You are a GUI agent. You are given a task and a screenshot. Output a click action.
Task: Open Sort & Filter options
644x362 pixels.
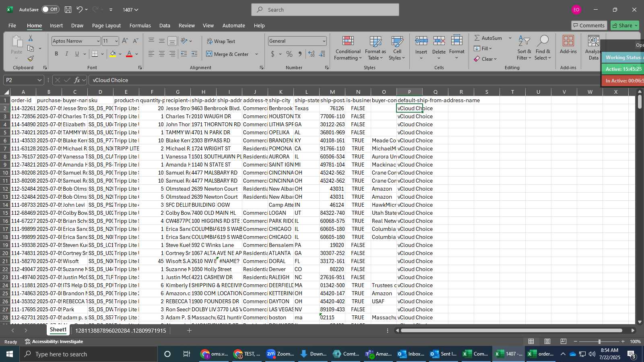coord(524,48)
